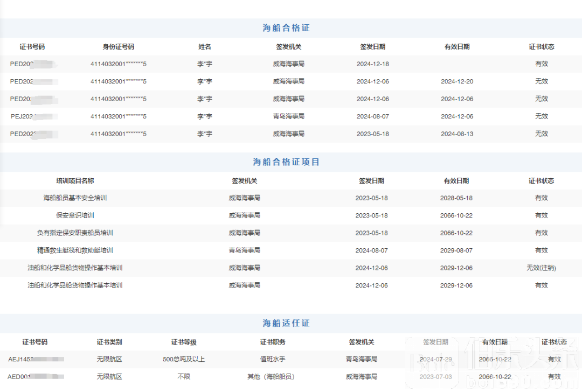Click the 海船合格证项目 section title
This screenshot has height=392, width=582.
coord(286,162)
